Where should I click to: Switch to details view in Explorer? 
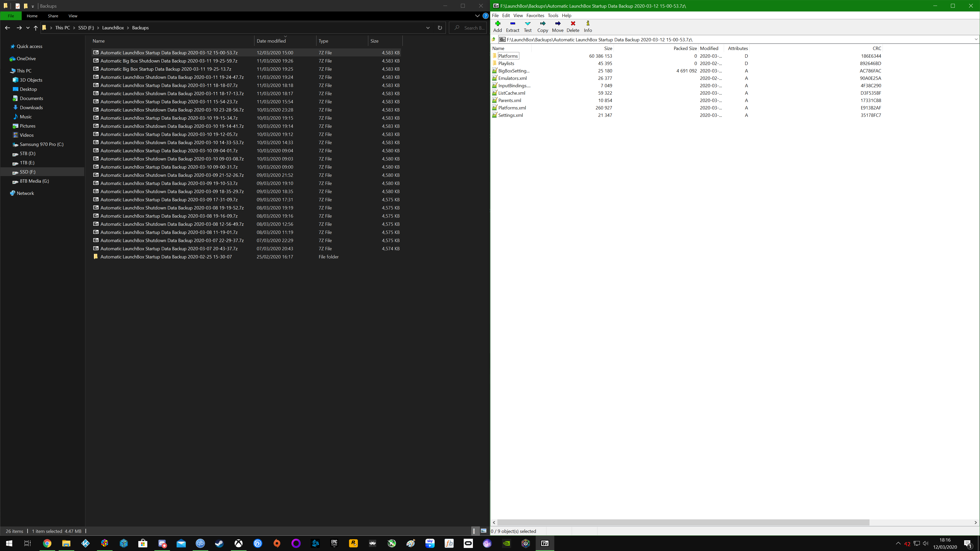coord(474,531)
